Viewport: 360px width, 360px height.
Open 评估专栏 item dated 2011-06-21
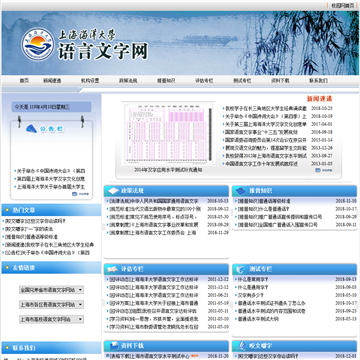coord(154,295)
